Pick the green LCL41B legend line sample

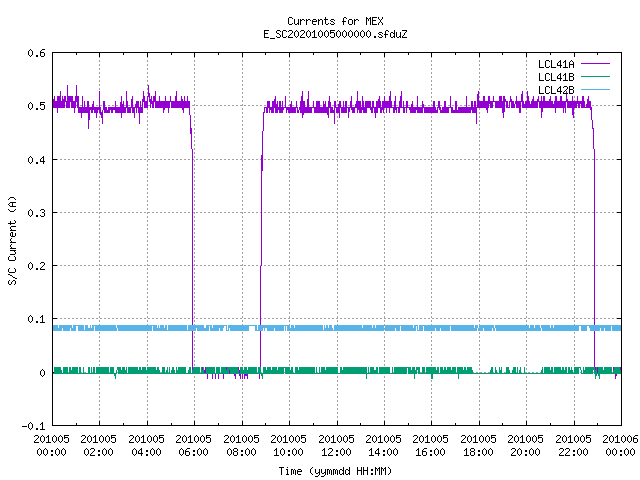[x=595, y=76]
